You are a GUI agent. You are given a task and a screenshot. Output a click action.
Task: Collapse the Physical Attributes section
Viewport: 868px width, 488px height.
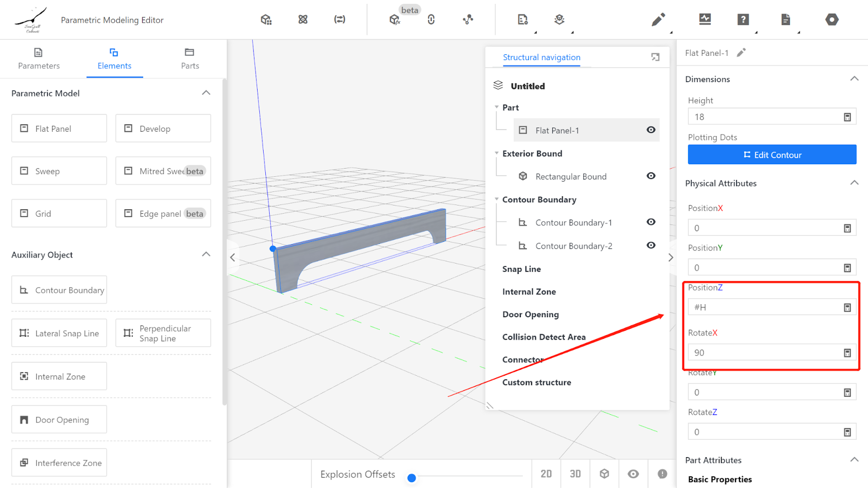click(854, 183)
